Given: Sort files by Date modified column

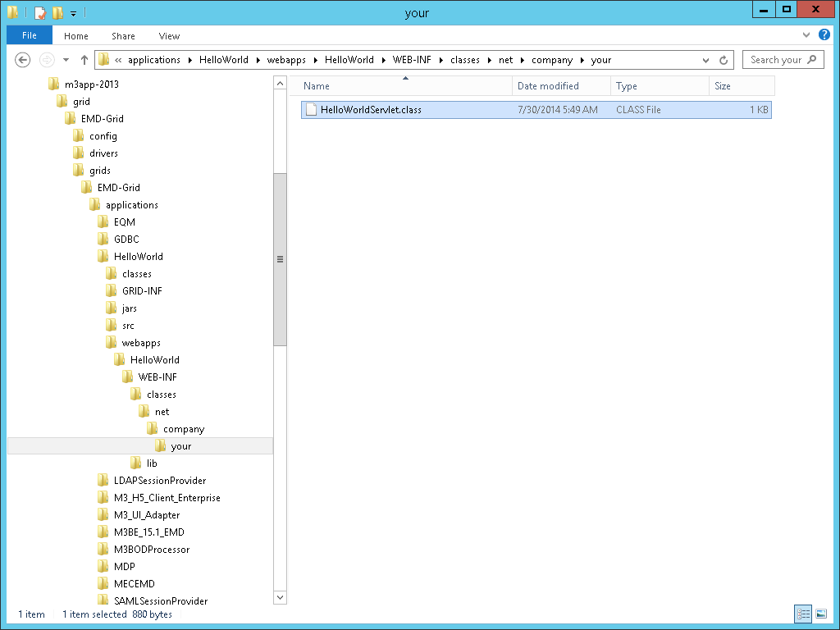Looking at the screenshot, I should tap(548, 86).
